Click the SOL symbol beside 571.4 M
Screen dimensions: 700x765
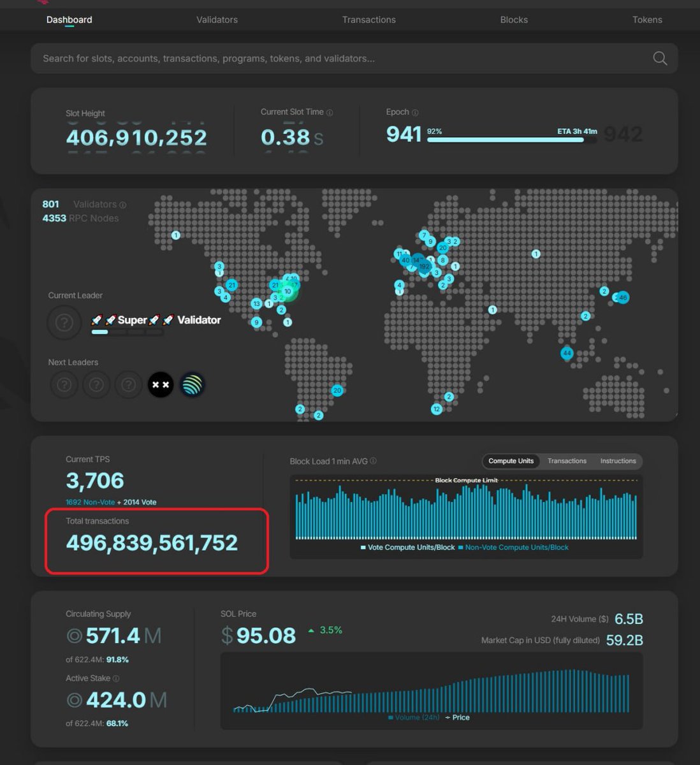tap(74, 636)
